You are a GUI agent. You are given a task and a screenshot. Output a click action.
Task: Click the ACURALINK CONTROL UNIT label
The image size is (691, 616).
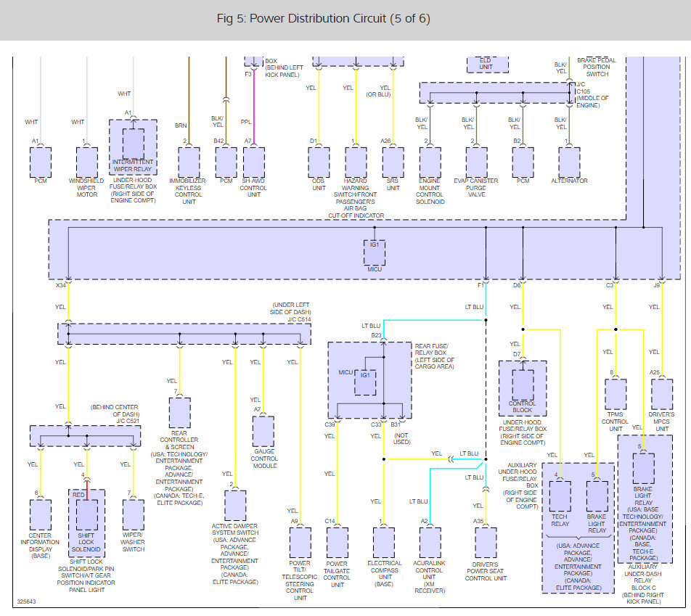click(429, 570)
